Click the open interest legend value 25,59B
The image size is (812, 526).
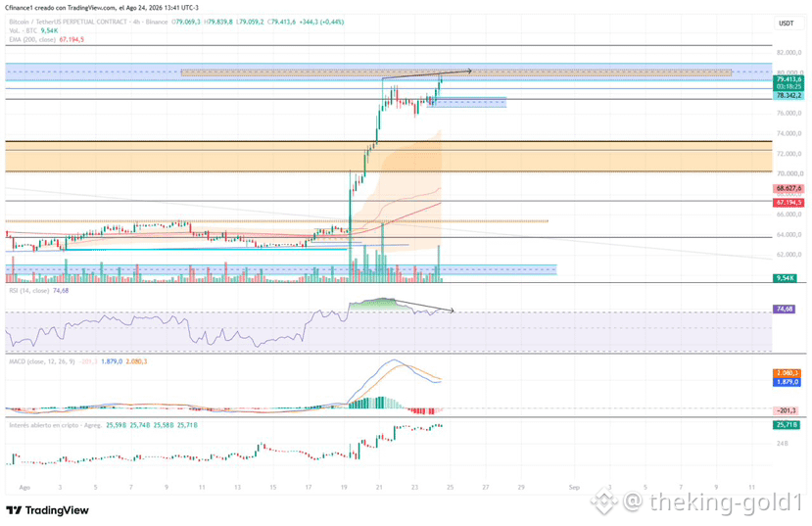(116, 425)
